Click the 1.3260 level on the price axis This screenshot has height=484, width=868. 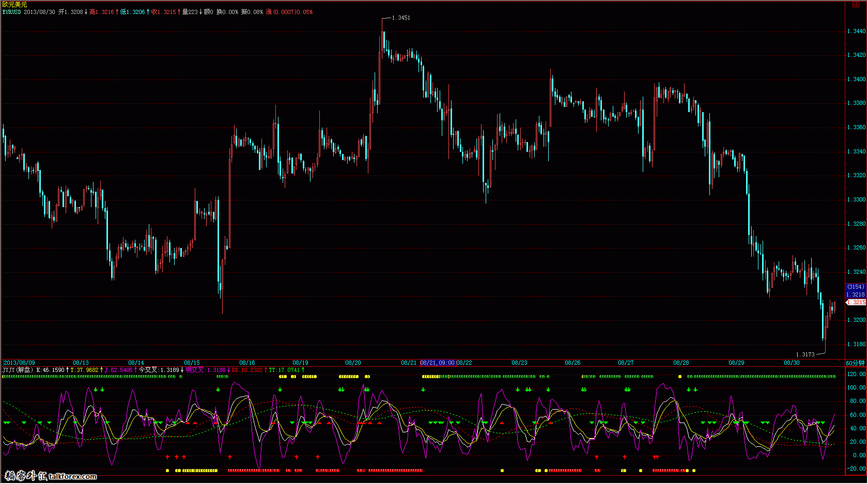tap(856, 247)
